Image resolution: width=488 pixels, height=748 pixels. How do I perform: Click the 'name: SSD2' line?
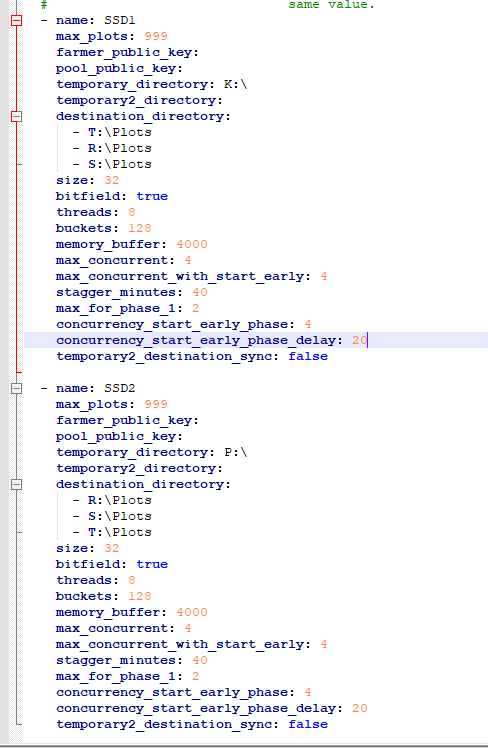click(x=95, y=388)
